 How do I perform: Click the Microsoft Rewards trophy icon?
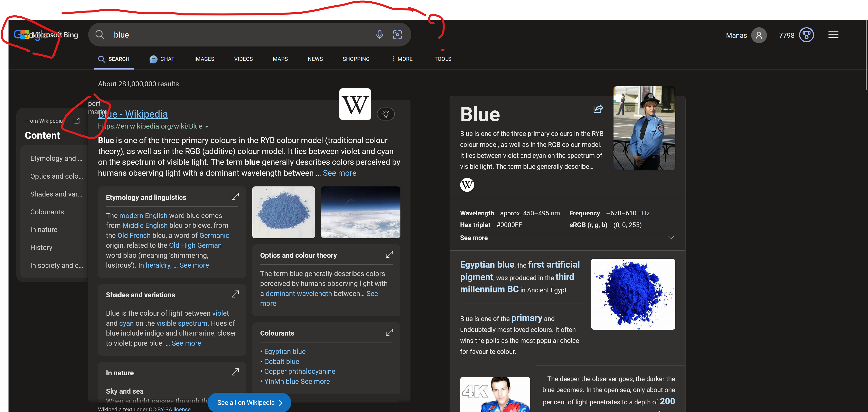coord(806,35)
